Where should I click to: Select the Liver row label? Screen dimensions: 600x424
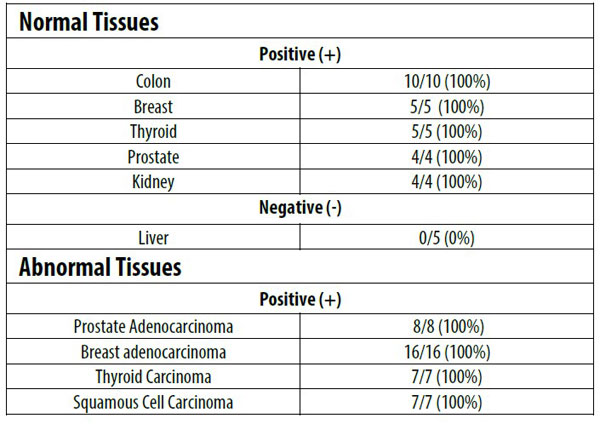[154, 238]
